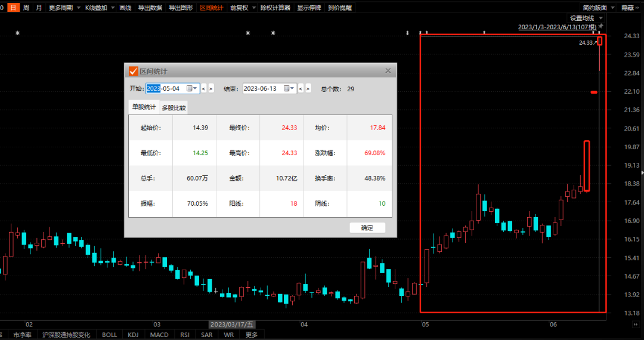
Task: Click 导出图形 to export chart image
Action: pyautogui.click(x=181, y=7)
